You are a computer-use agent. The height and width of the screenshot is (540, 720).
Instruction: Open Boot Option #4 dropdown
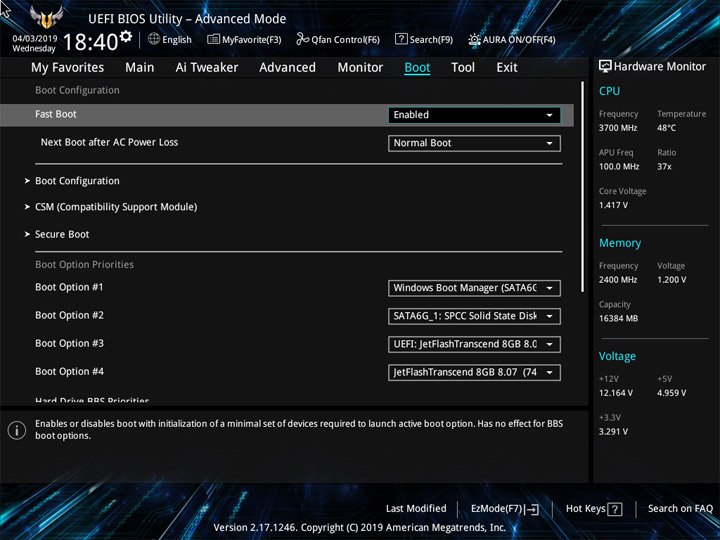click(x=474, y=372)
